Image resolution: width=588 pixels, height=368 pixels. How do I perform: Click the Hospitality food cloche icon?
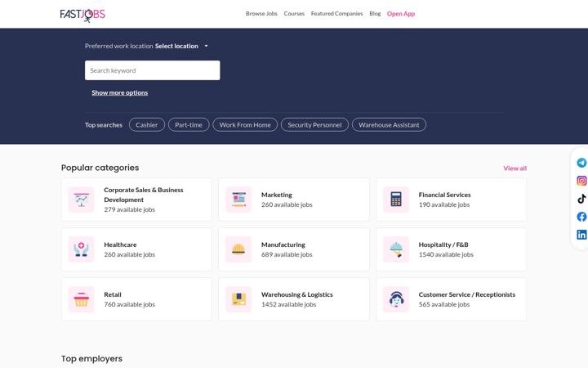[x=396, y=249]
